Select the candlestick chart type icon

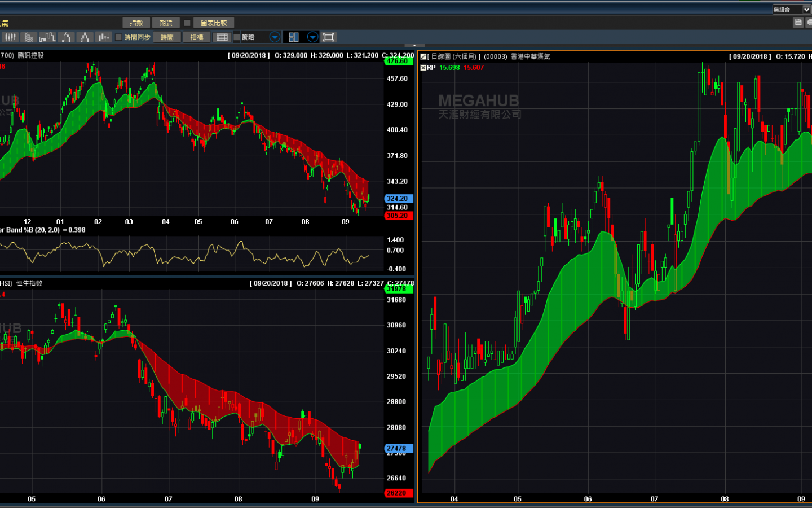pyautogui.click(x=10, y=37)
